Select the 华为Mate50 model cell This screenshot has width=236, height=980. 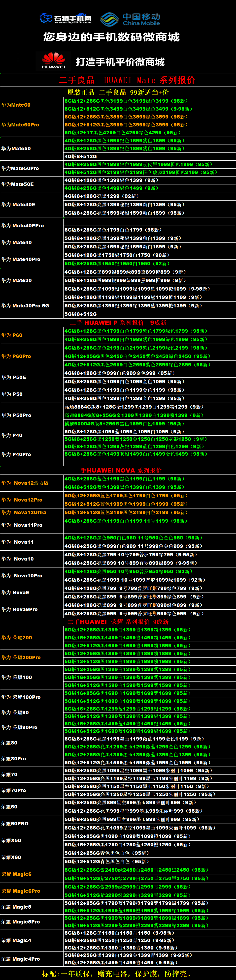[32, 149]
